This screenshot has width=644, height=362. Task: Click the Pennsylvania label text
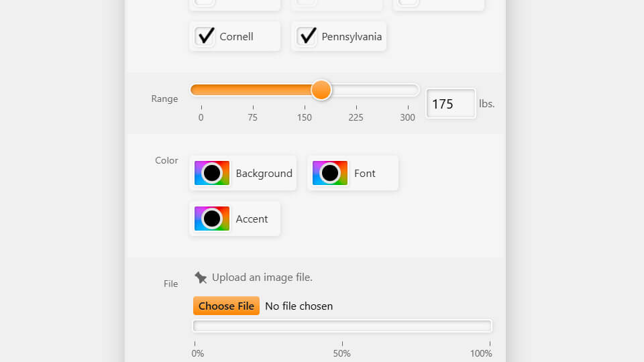click(352, 36)
